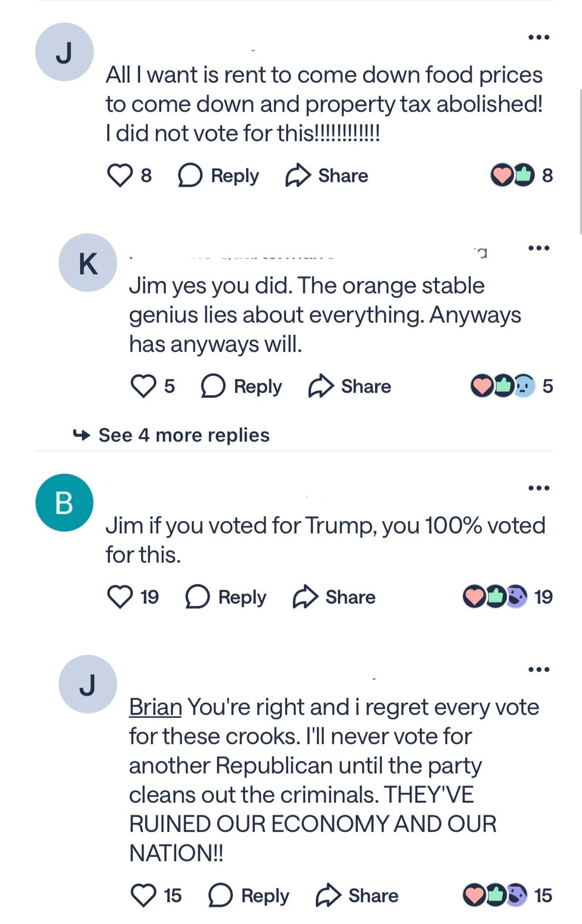Viewport: 582px width, 924px height.
Task: Like Jim's comment about rent prices
Action: click(x=120, y=176)
